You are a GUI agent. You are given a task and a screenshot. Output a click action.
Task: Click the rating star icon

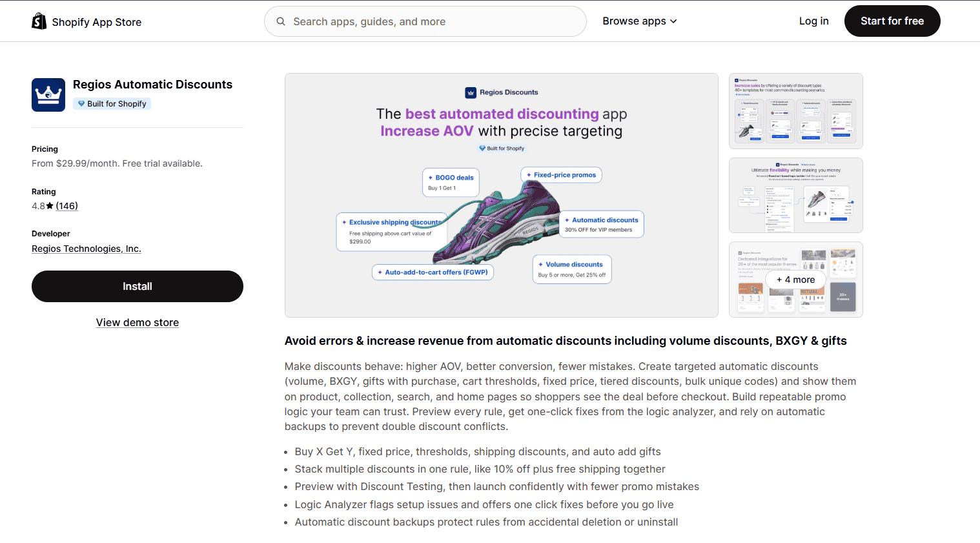tap(50, 206)
